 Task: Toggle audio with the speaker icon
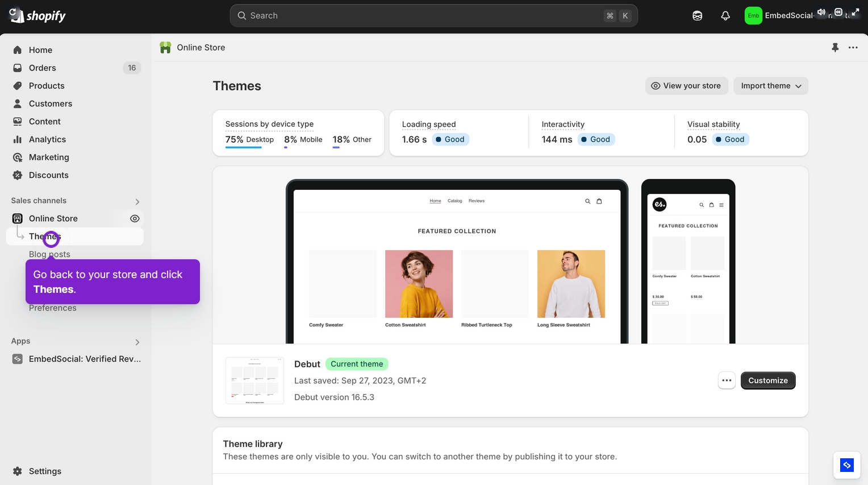821,12
